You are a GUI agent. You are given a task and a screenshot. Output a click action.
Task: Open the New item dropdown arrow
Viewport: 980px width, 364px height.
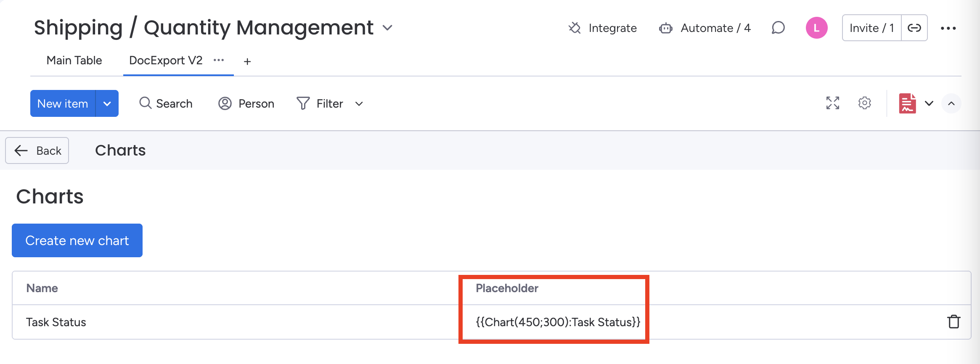[107, 104]
